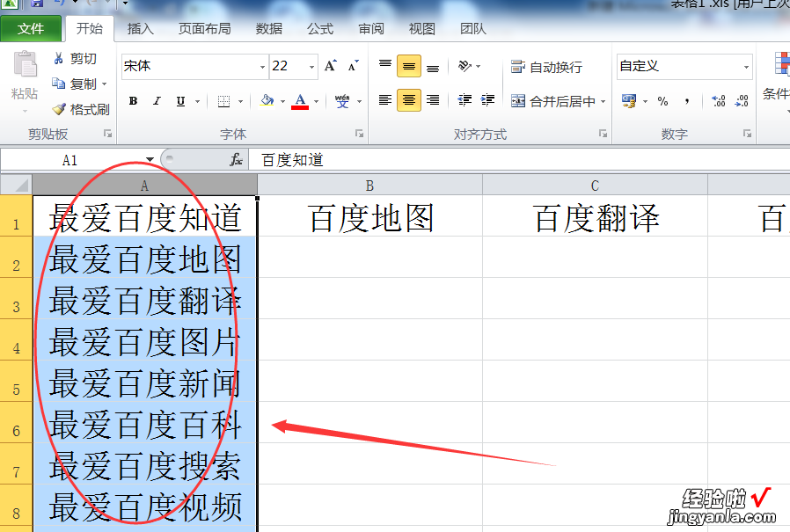Decrease the indent

click(464, 99)
